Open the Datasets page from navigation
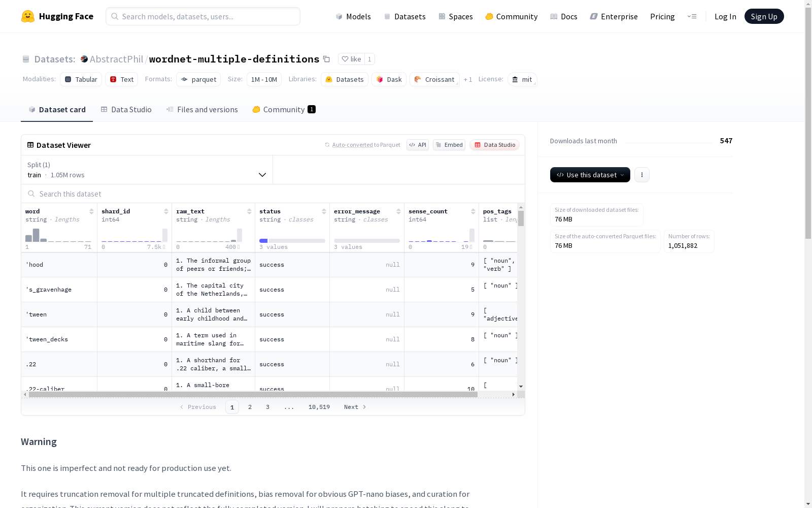Viewport: 812px width, 508px height. tap(404, 16)
